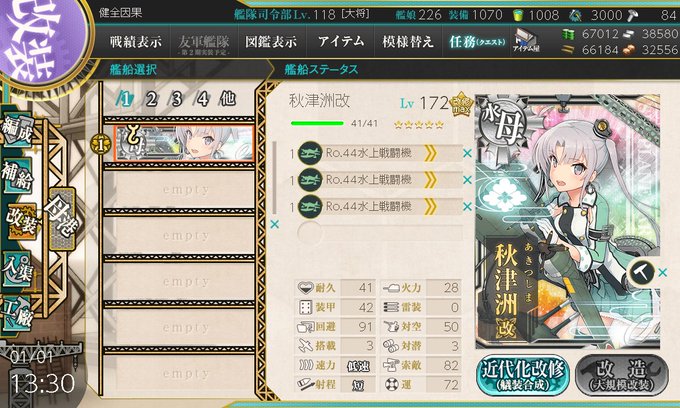Select the empty fourth equipment slot

(x=379, y=233)
